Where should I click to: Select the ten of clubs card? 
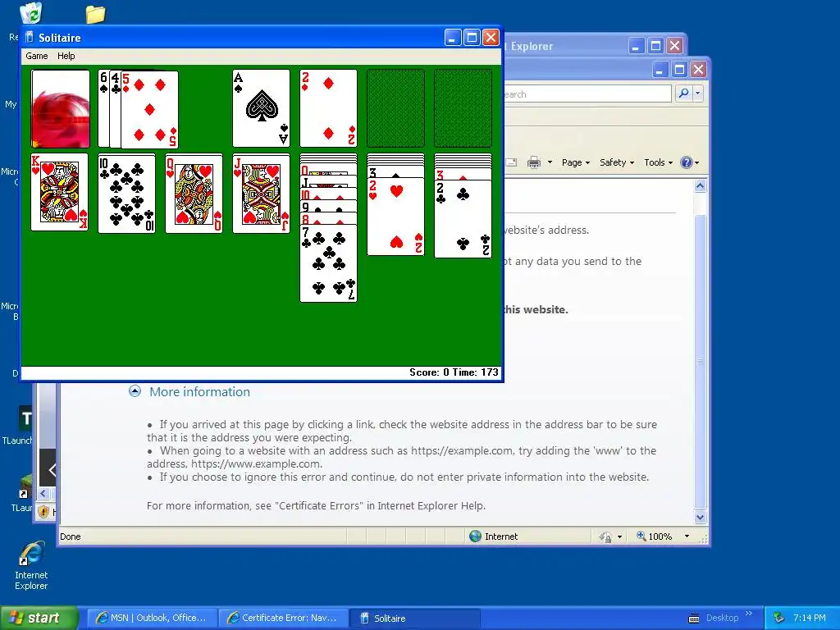(x=127, y=194)
